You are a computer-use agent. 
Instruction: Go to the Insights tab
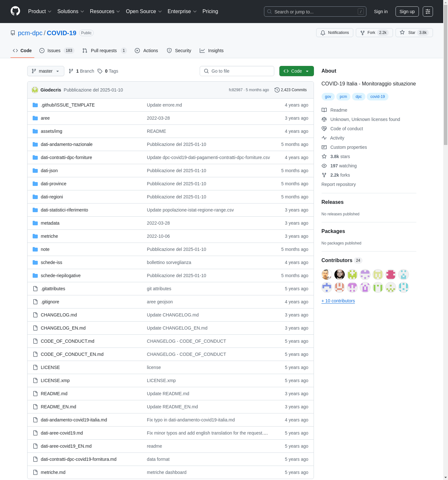click(212, 51)
